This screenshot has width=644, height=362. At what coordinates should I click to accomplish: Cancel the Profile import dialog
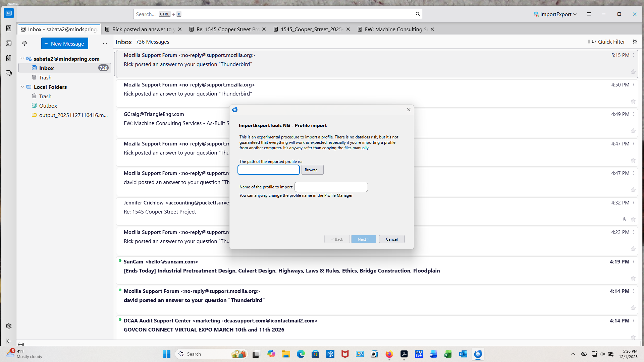tap(391, 239)
